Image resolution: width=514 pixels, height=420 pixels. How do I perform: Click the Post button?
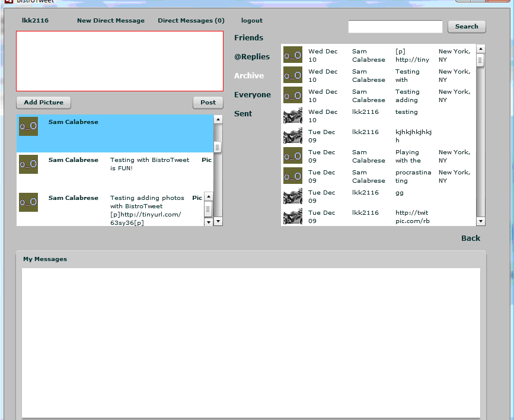click(208, 103)
